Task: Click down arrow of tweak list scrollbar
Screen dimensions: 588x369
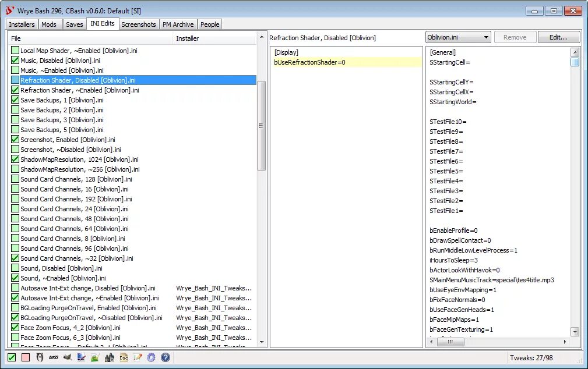Action: 262,342
